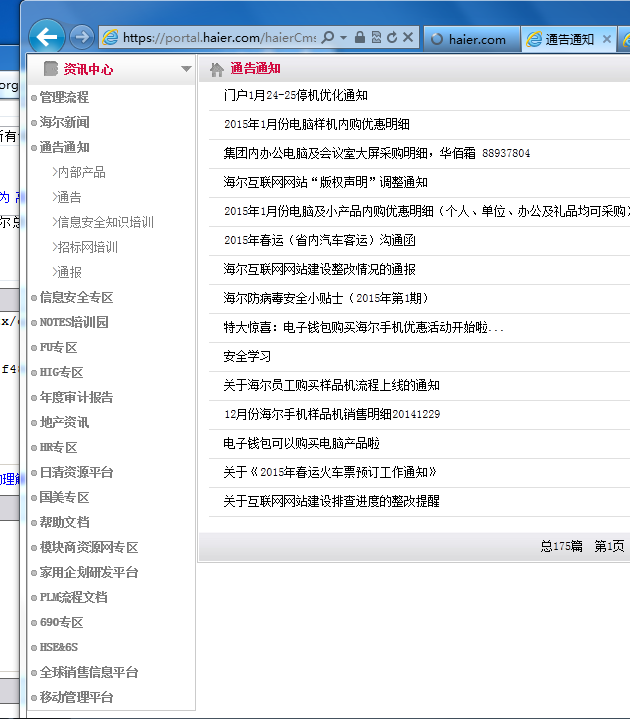Open the 安全学习 notice
630x719 pixels.
(247, 356)
